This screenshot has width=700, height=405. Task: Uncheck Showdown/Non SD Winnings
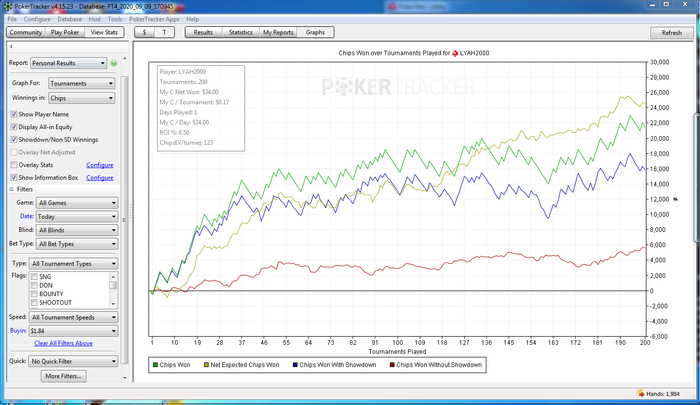coord(14,140)
